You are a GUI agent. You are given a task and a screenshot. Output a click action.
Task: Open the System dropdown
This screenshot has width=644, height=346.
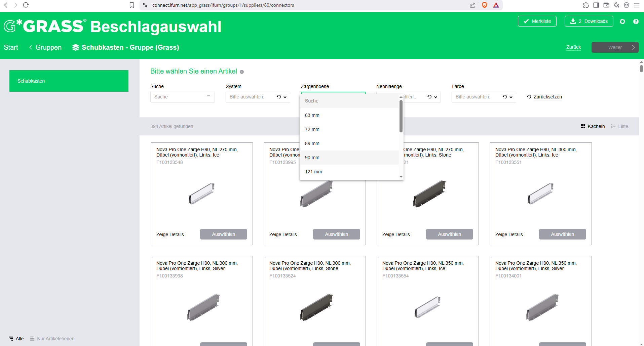[258, 97]
